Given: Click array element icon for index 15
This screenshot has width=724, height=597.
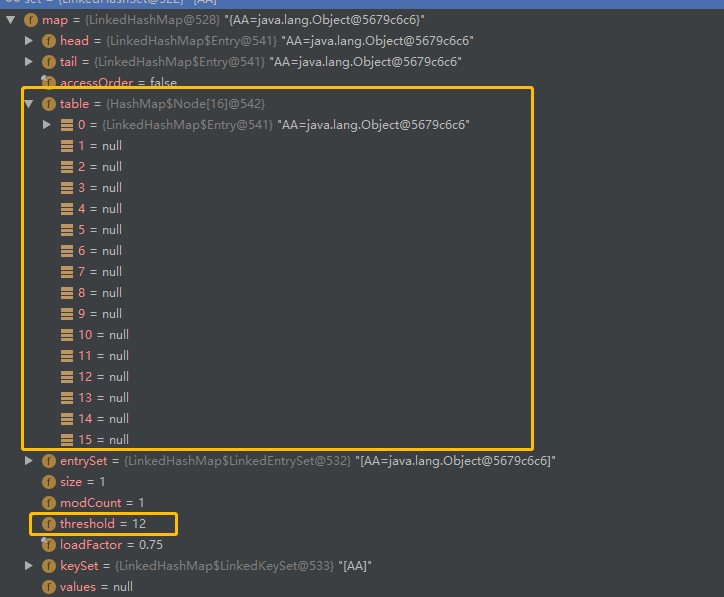Looking at the screenshot, I should 67,440.
